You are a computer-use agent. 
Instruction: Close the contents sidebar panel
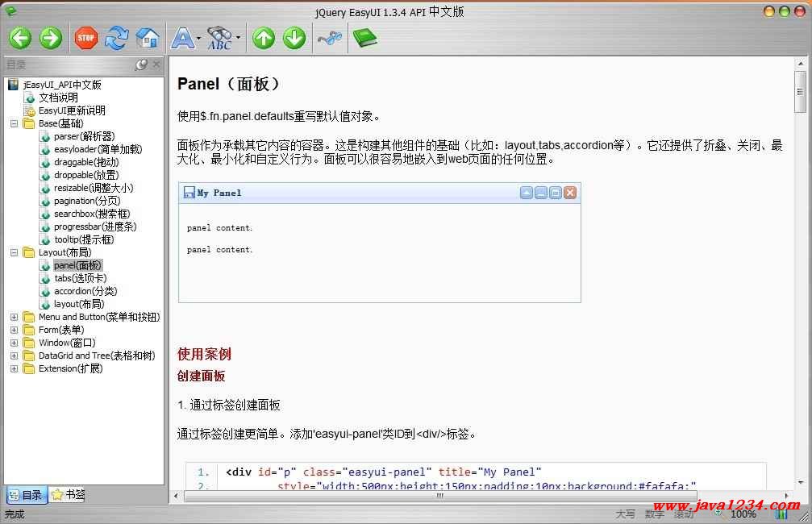[x=157, y=64]
